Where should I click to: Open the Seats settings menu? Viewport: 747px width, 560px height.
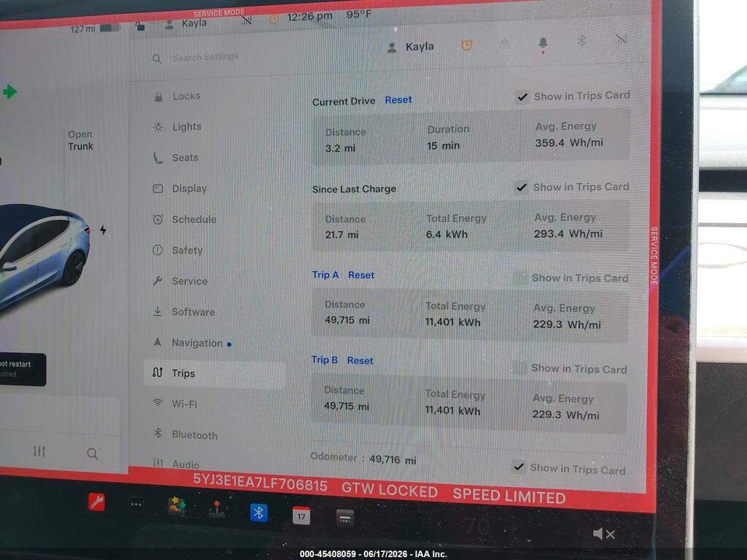185,157
